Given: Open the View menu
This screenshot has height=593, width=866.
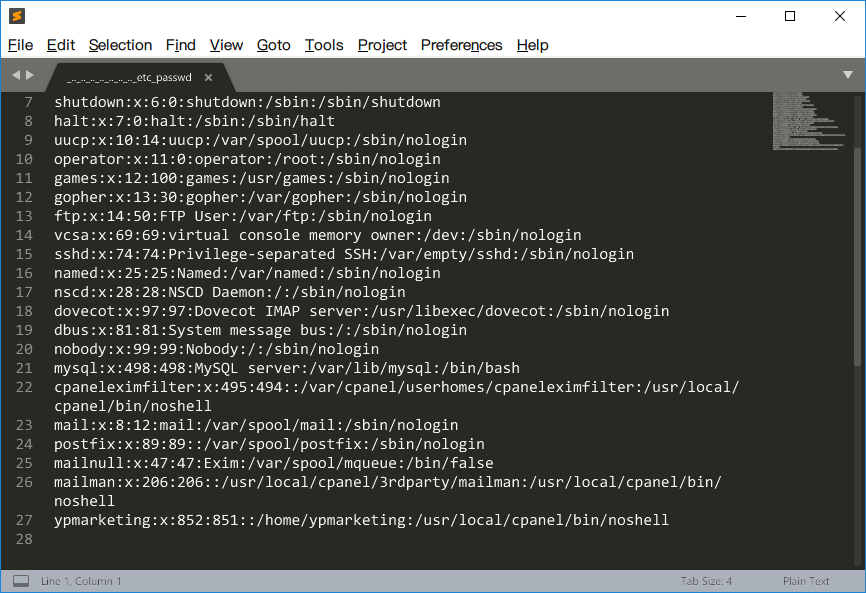Looking at the screenshot, I should pos(226,45).
